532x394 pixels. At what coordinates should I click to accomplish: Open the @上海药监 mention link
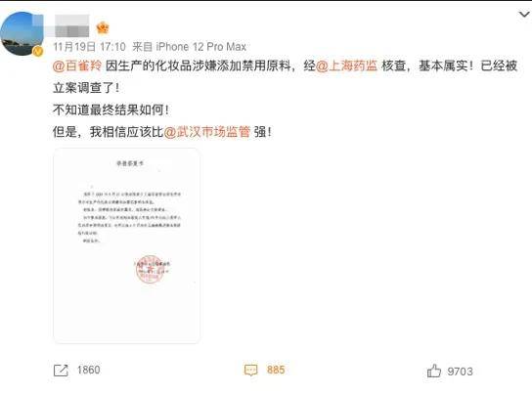[346, 66]
